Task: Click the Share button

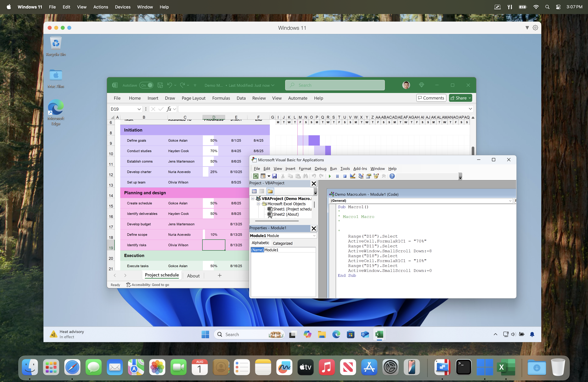Action: [460, 98]
